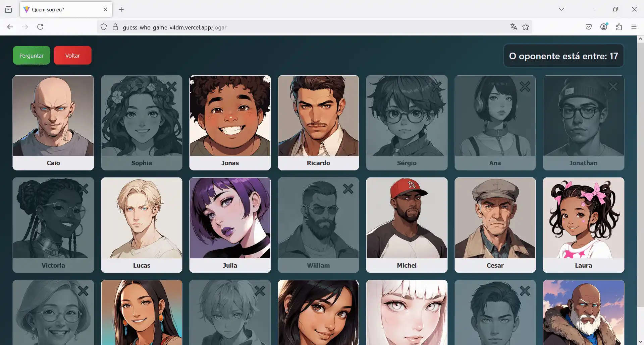Viewport: 644px width, 345px height.
Task: Restore the eliminated Sérgio card
Action: 407,123
